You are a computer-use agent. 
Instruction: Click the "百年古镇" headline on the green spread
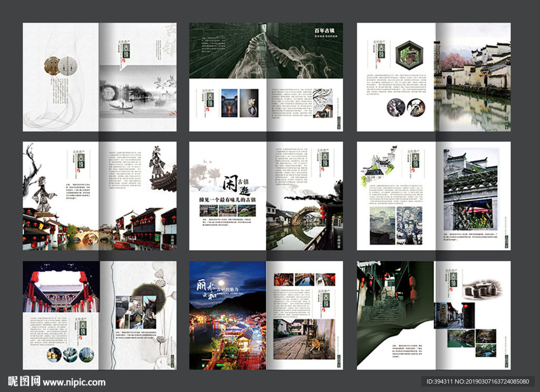pos(324,30)
